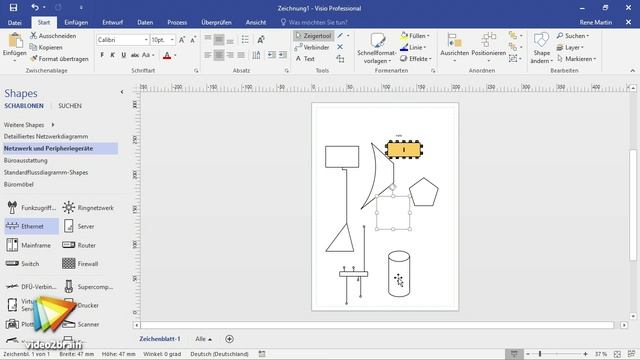Open the Überprüfen ribbon tab
Image resolution: width=640 pixels, height=360 pixels.
(216, 22)
